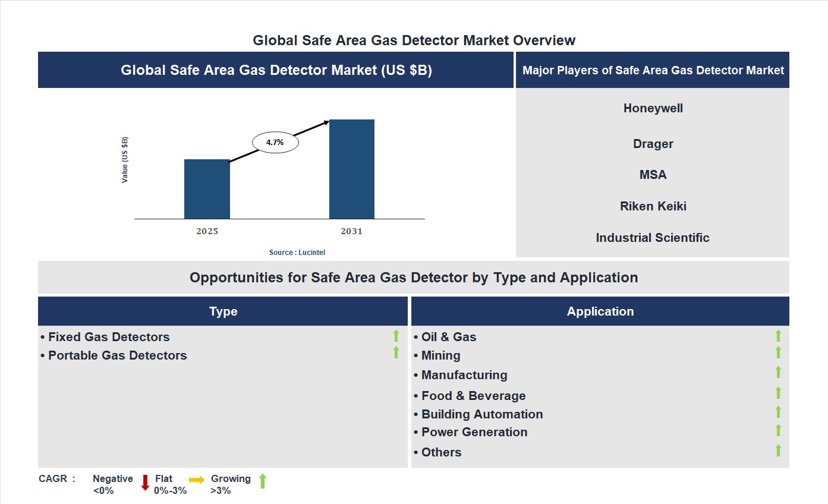
Task: Click the green Growing CAGR arrow in the legend
Action: click(262, 481)
